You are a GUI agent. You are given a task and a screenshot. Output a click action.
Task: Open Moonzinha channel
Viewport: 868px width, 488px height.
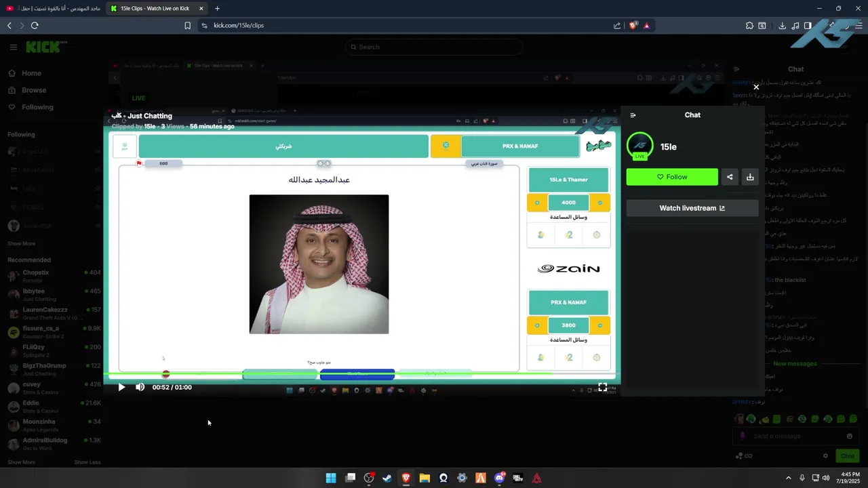point(54,425)
